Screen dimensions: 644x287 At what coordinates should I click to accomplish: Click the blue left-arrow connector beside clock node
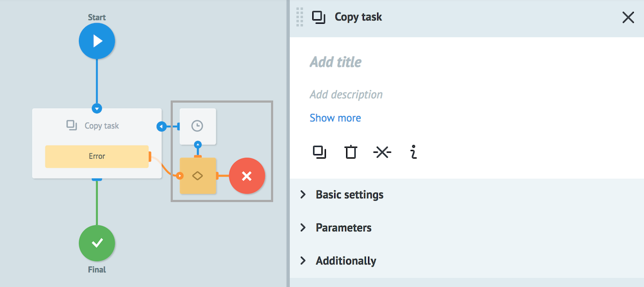(x=162, y=126)
